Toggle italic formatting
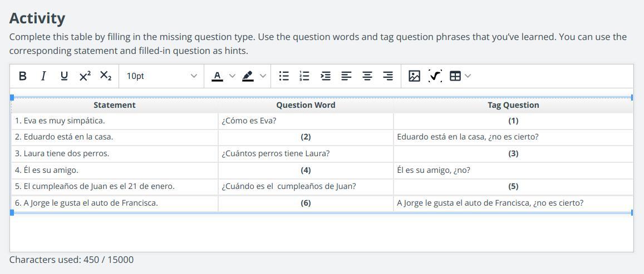 click(x=43, y=76)
